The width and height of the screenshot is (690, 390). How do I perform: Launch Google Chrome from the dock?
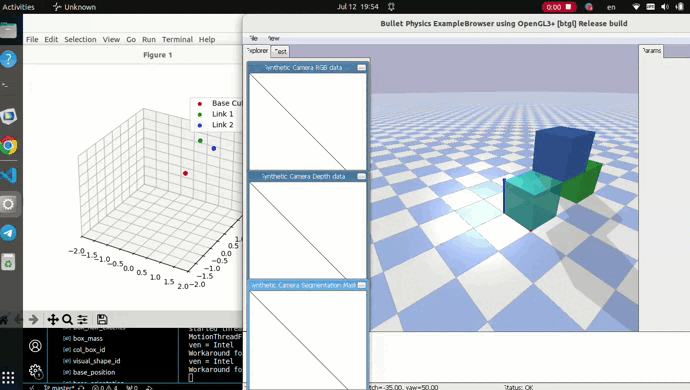coord(9,146)
